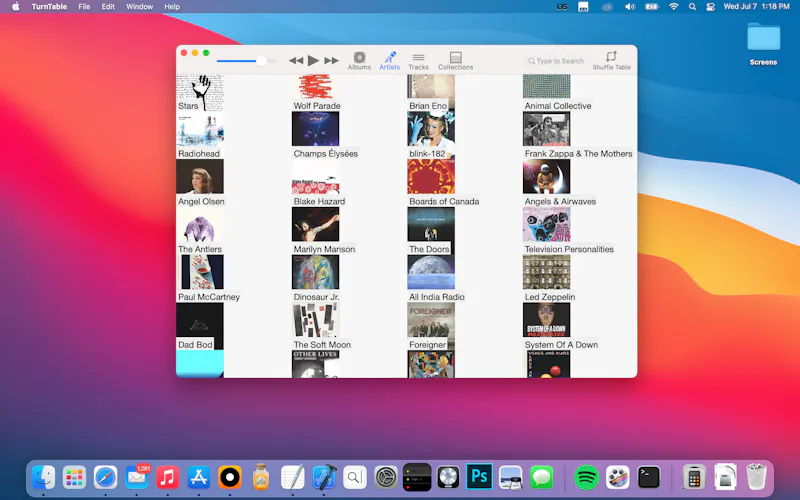Screen dimensions: 800x500
Task: Select the Artists view
Action: [389, 61]
